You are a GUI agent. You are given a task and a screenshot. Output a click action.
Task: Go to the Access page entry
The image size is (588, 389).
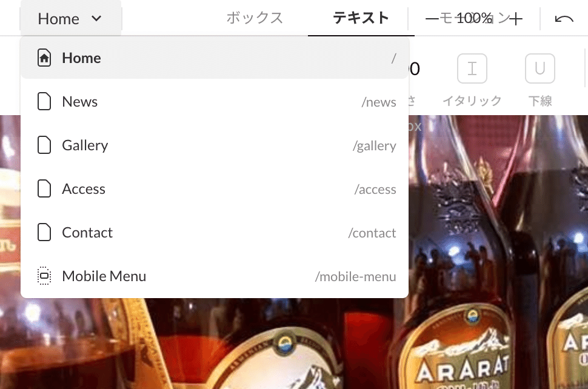[x=215, y=189]
